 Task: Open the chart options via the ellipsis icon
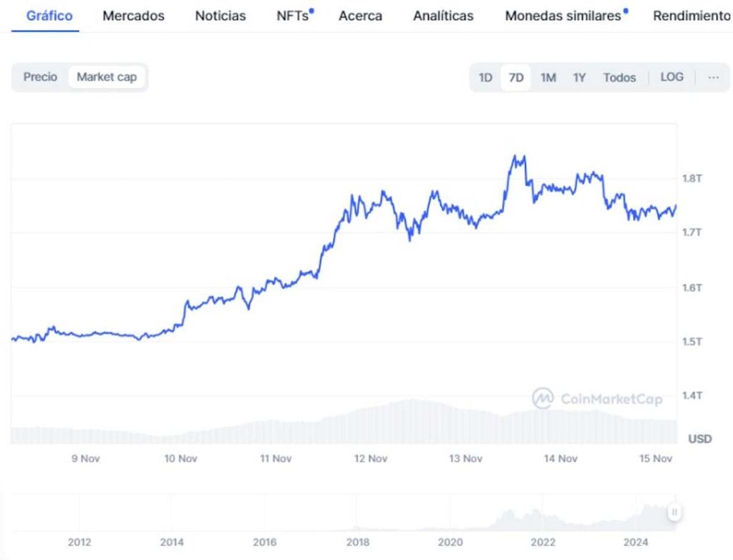pos(713,77)
